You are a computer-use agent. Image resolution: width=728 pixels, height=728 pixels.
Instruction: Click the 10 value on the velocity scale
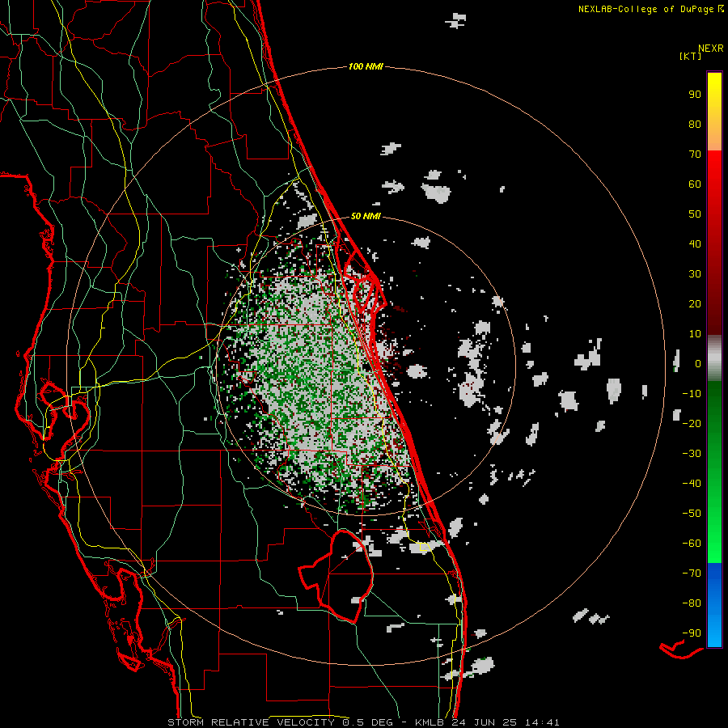pyautogui.click(x=695, y=334)
